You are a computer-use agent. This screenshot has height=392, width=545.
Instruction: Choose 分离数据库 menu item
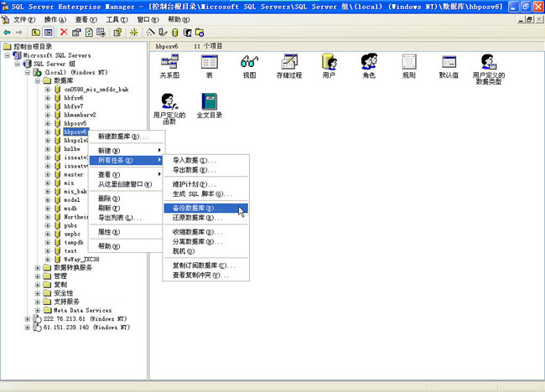coord(205,242)
